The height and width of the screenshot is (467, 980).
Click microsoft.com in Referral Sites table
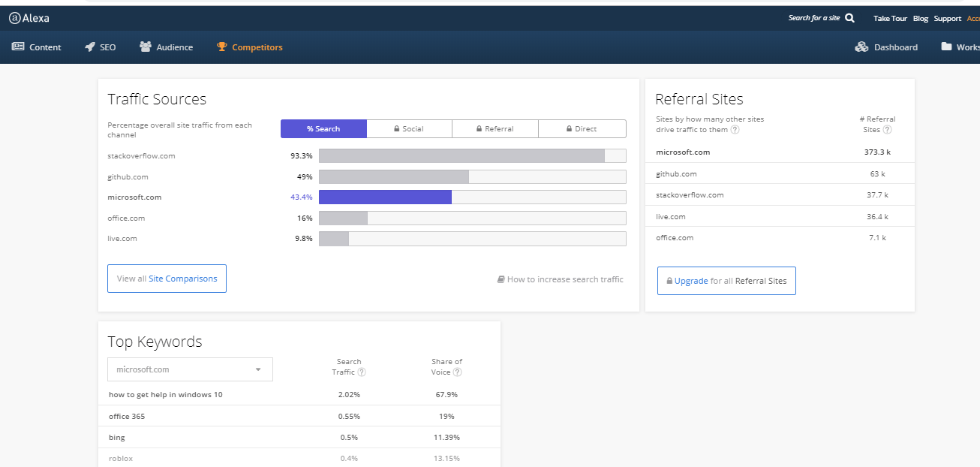pyautogui.click(x=683, y=152)
